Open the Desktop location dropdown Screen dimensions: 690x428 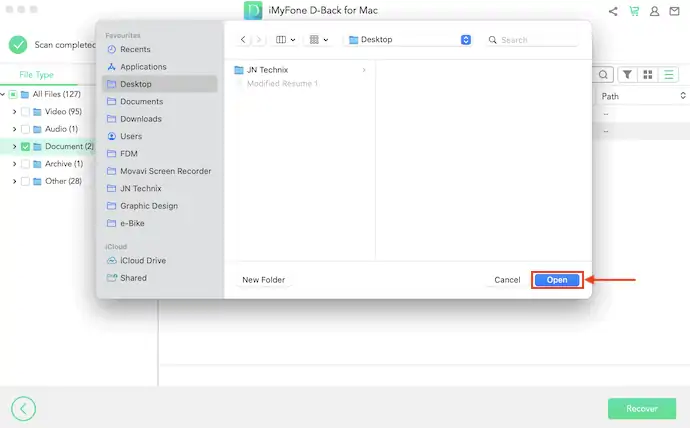466,40
